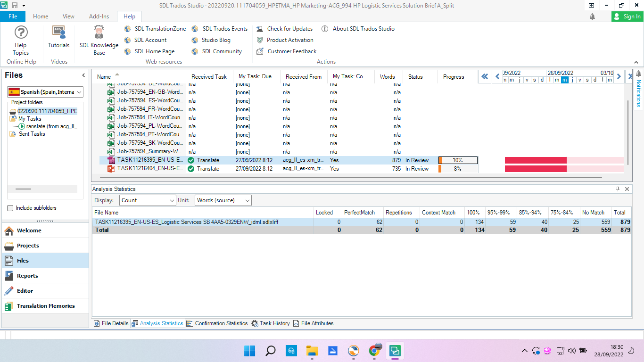The height and width of the screenshot is (362, 644).
Task: Open Customer Feedback
Action: click(x=287, y=51)
